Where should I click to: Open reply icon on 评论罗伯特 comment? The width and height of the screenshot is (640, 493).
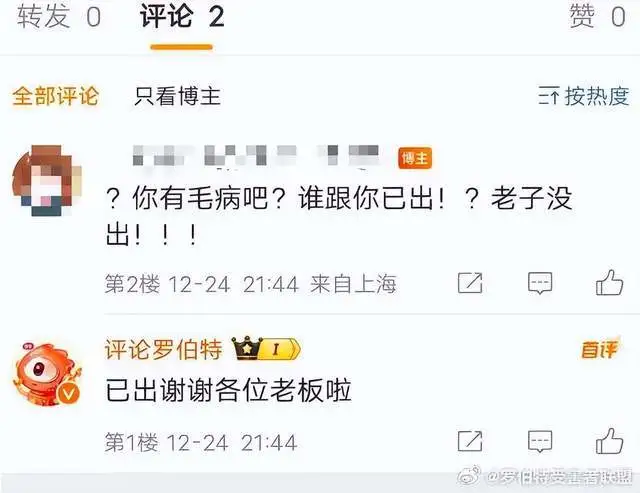tap(540, 441)
